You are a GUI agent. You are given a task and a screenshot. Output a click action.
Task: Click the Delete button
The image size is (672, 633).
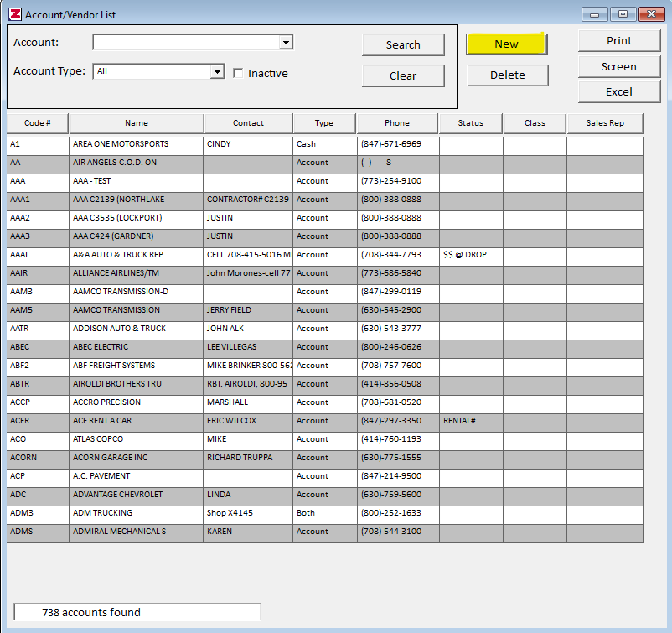coord(508,75)
